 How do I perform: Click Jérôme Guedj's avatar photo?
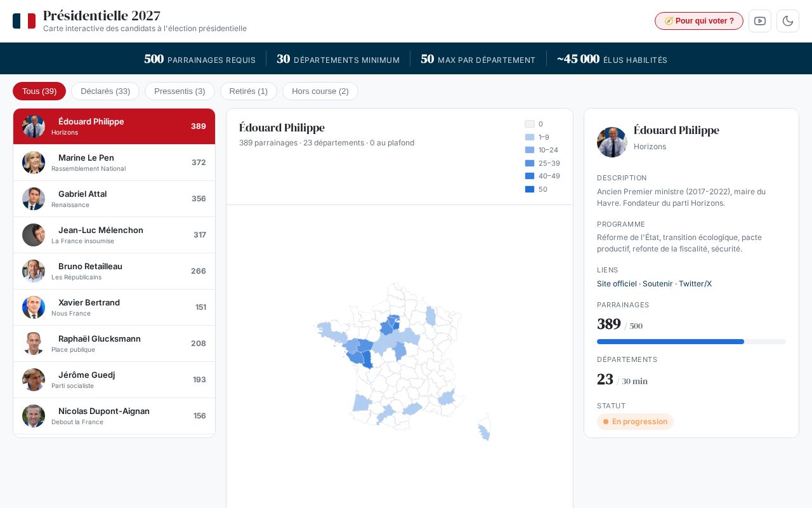pos(34,380)
